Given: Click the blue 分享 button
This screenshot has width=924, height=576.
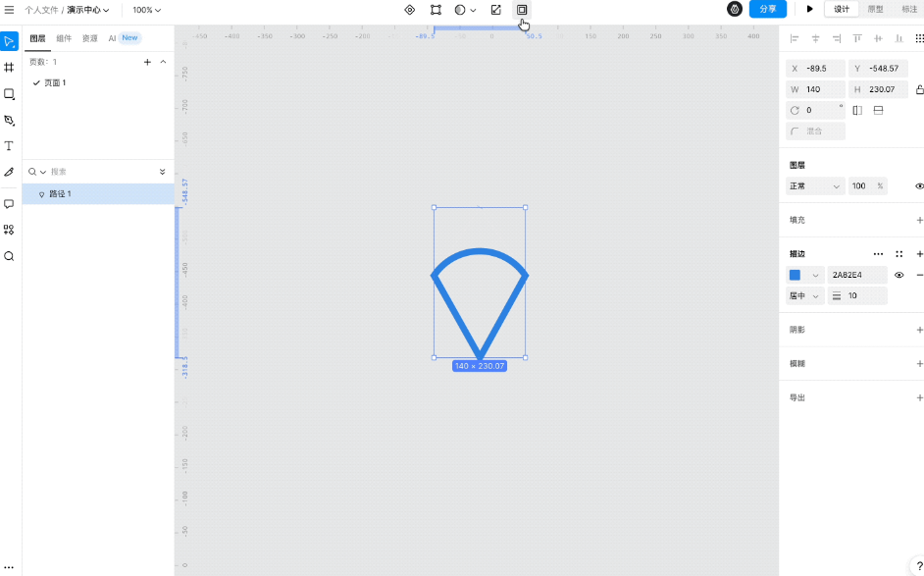Looking at the screenshot, I should pyautogui.click(x=767, y=9).
